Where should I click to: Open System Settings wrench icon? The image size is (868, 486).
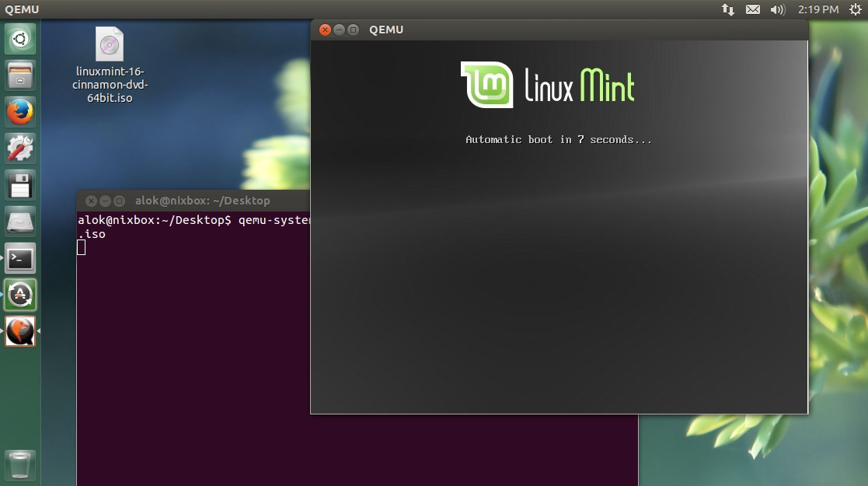[20, 149]
